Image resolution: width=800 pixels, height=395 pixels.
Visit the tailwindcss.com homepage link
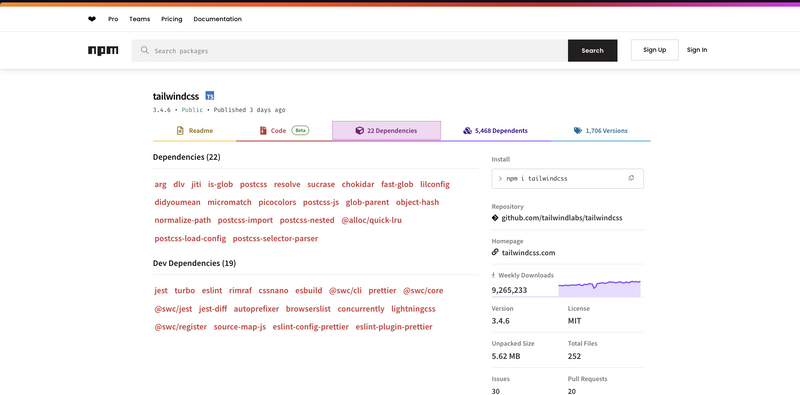[529, 253]
